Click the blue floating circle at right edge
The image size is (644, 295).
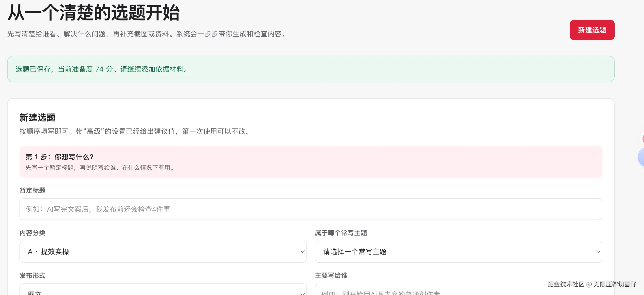[x=641, y=157]
